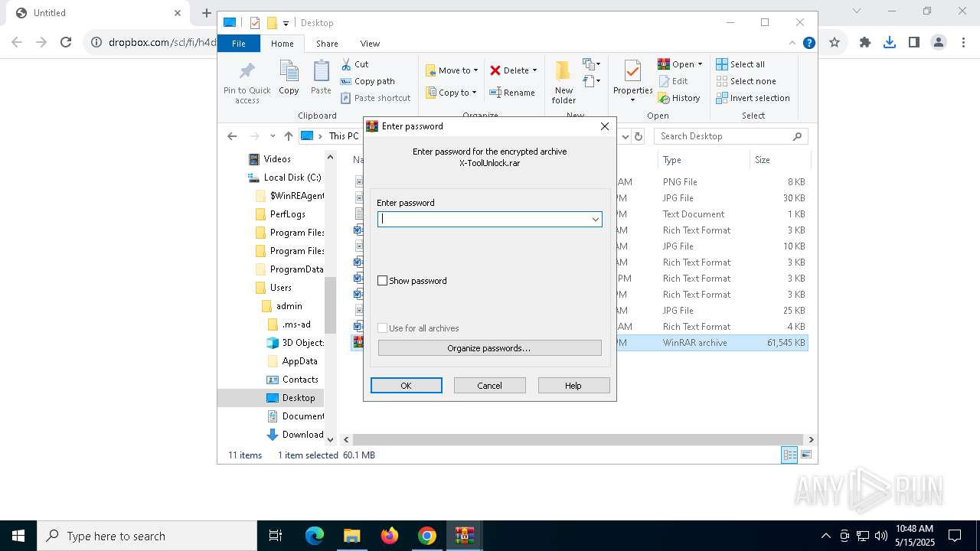Click WinRAR taskbar icon

[465, 536]
